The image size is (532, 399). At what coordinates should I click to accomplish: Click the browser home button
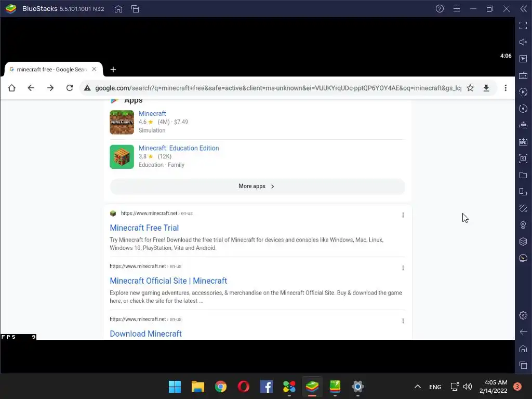(12, 88)
